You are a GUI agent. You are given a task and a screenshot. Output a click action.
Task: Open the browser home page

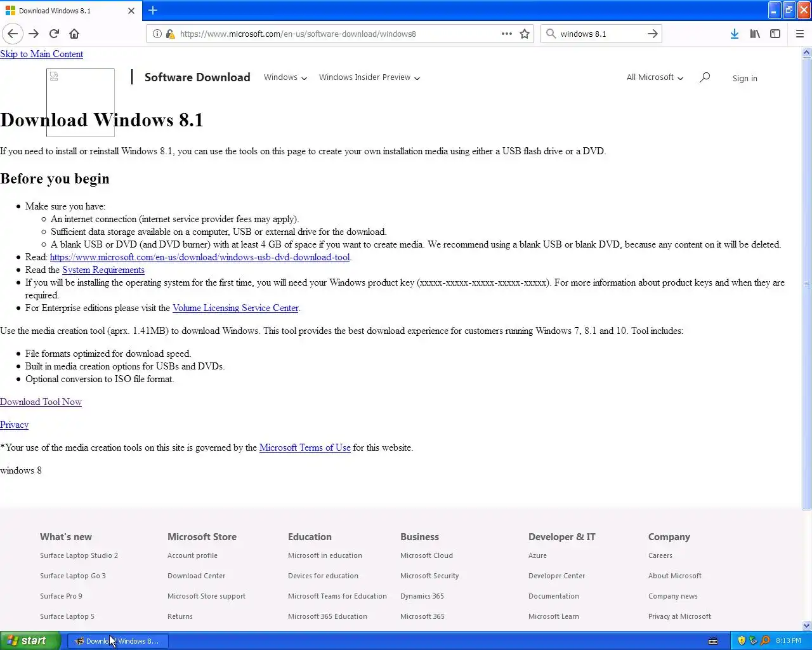click(x=74, y=34)
